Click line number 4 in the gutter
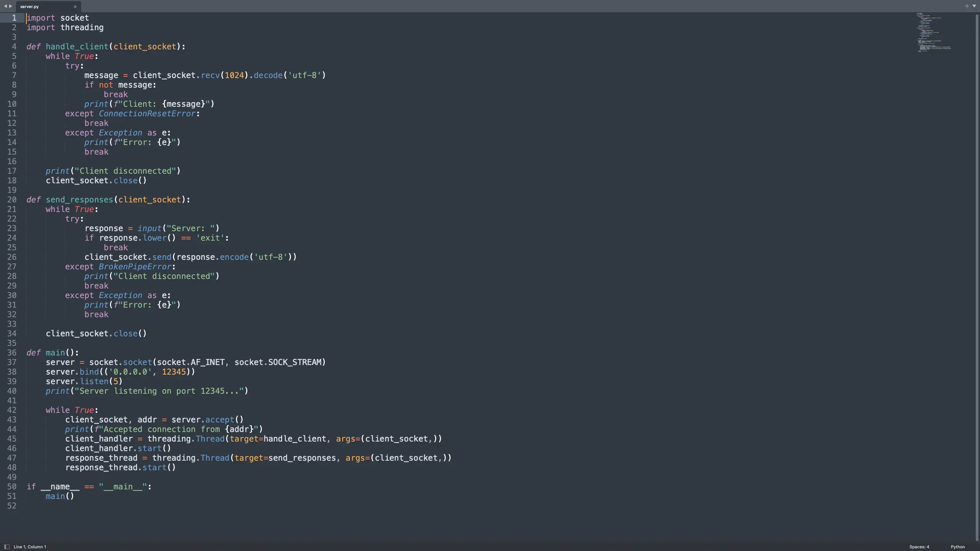Viewport: 980px width, 551px height. (x=14, y=47)
